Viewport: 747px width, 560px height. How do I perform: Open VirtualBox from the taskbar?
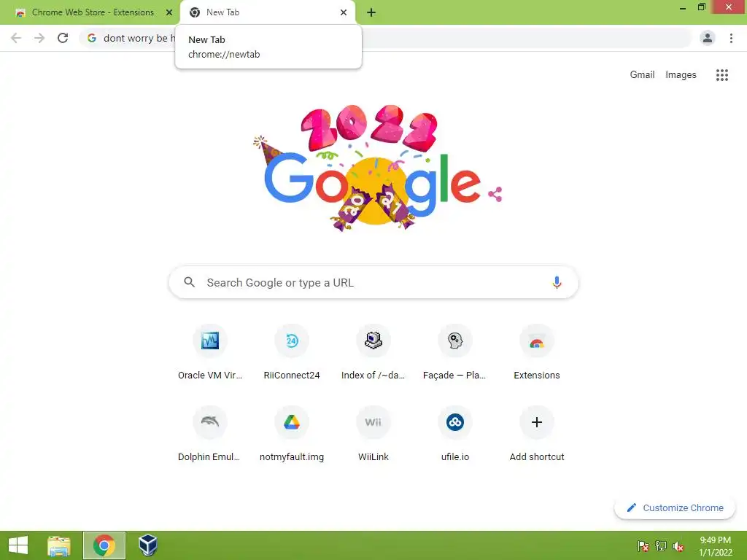click(x=147, y=545)
